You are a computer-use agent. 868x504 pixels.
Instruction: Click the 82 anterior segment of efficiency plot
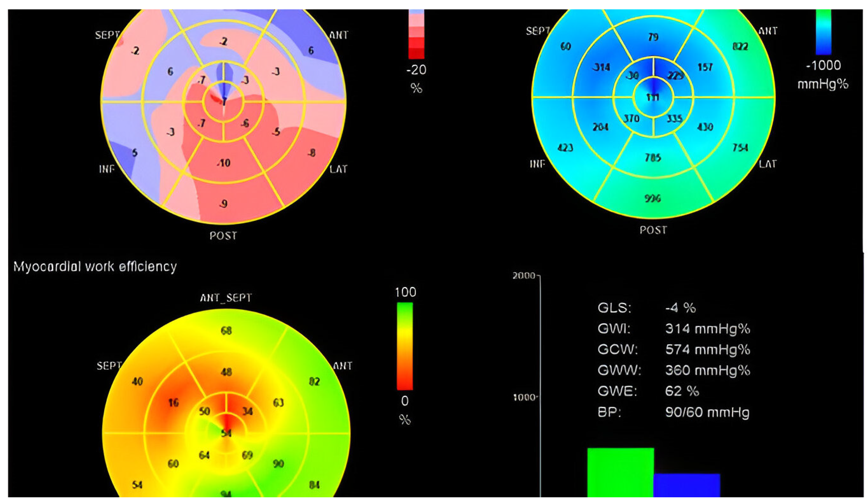coord(314,382)
